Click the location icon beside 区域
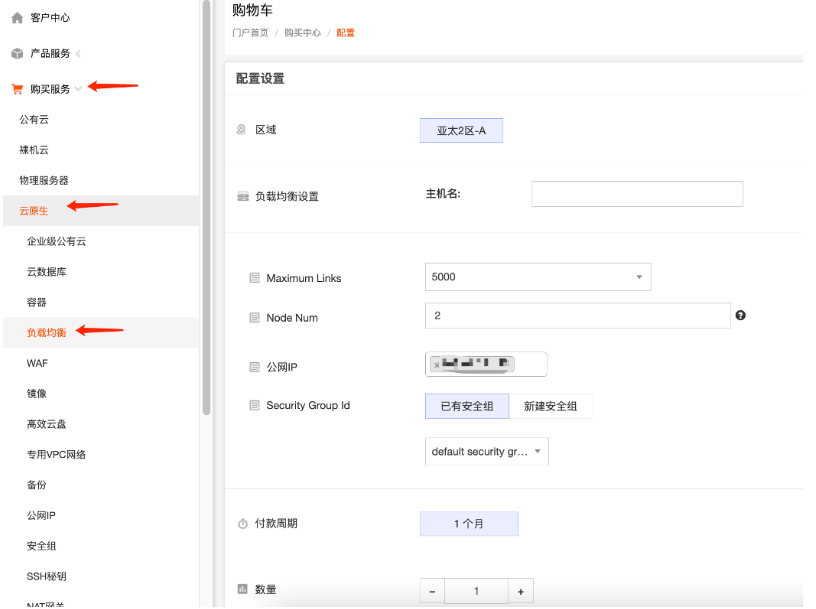The height and width of the screenshot is (609, 816). coord(241,129)
